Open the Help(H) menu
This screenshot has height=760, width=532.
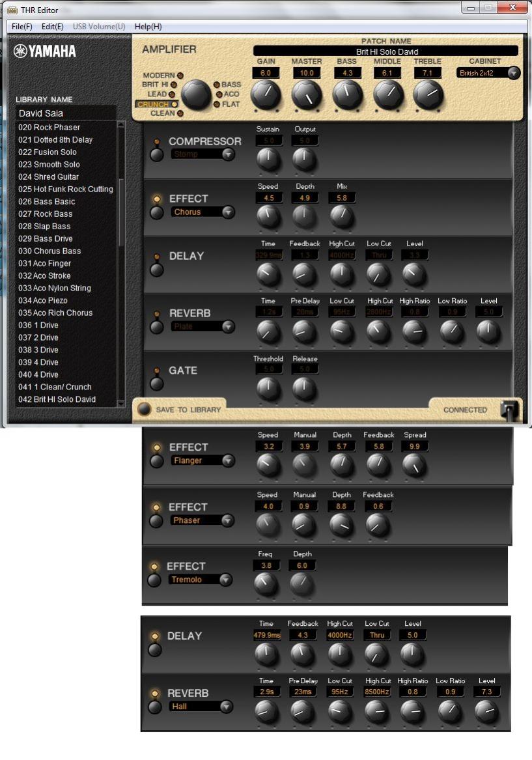(x=148, y=27)
